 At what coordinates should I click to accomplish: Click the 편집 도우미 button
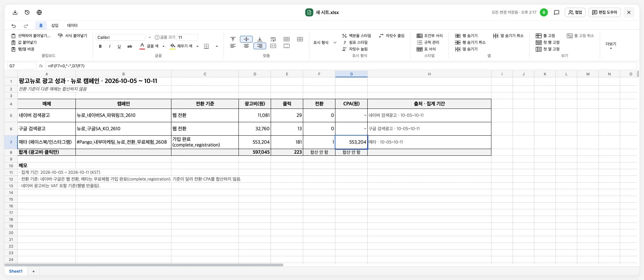click(x=604, y=12)
